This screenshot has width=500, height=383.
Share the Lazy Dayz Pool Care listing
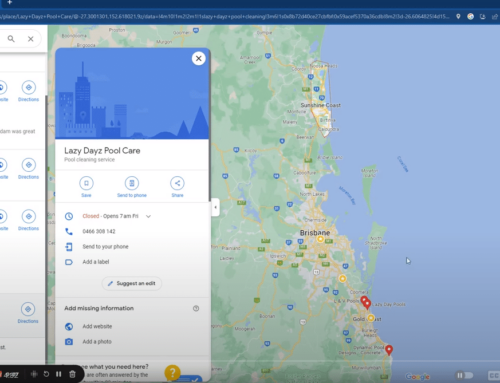(x=177, y=183)
